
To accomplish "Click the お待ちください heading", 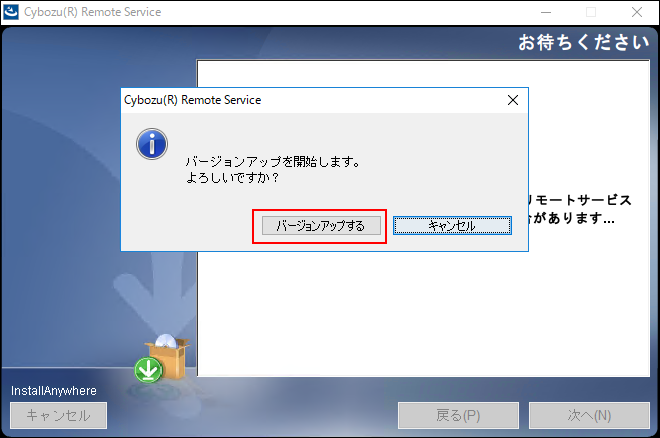I will [x=583, y=42].
